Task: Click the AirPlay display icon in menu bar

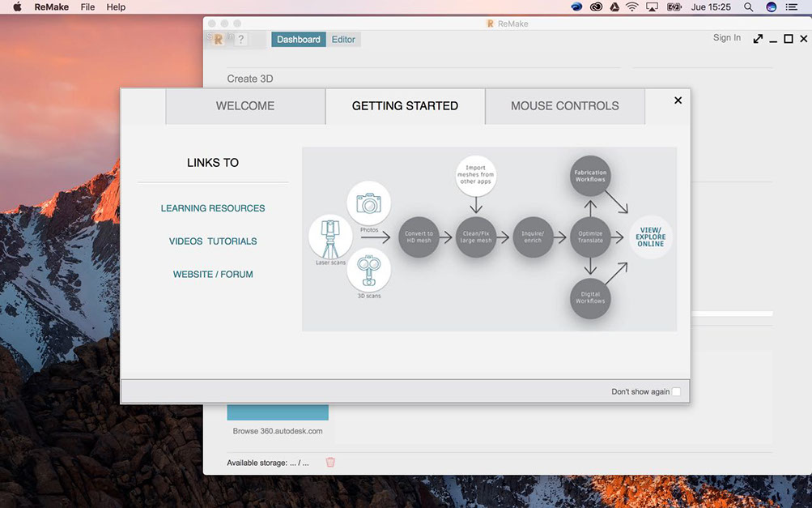Action: pyautogui.click(x=652, y=6)
